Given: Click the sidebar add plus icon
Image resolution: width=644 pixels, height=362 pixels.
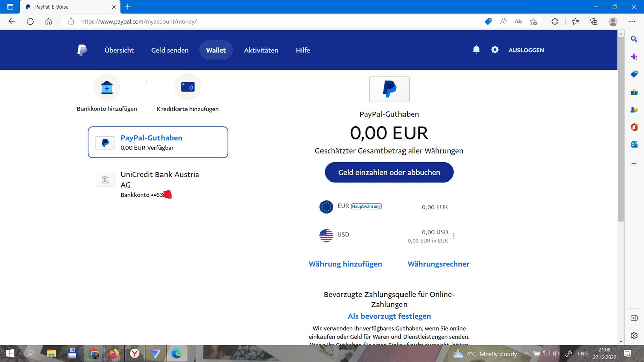Looking at the screenshot, I should pos(634,164).
